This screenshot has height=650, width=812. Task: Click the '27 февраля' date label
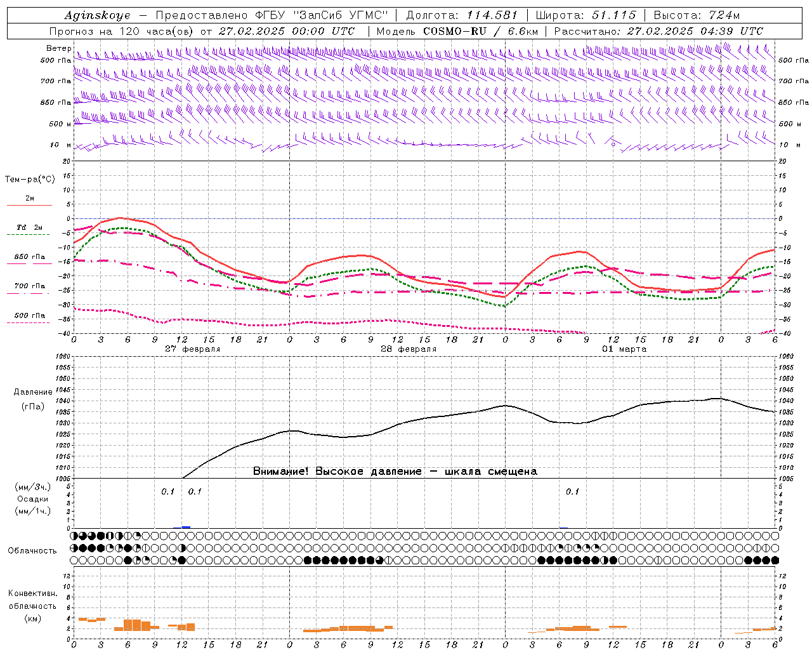(193, 349)
